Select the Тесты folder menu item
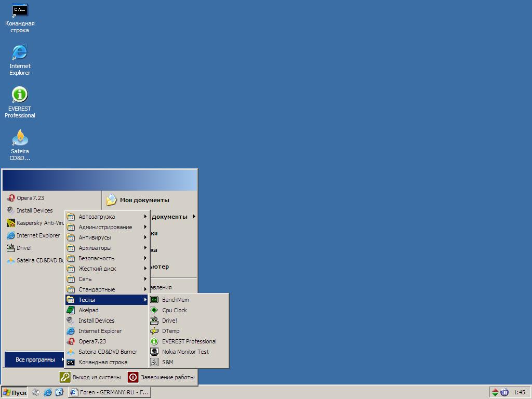Viewport: 532px width, 399px height. [x=107, y=300]
